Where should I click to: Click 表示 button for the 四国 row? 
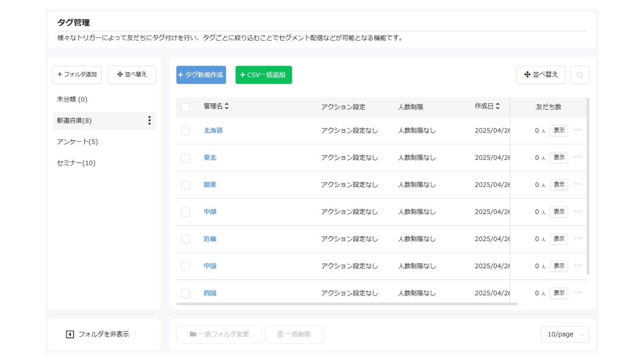(x=559, y=293)
